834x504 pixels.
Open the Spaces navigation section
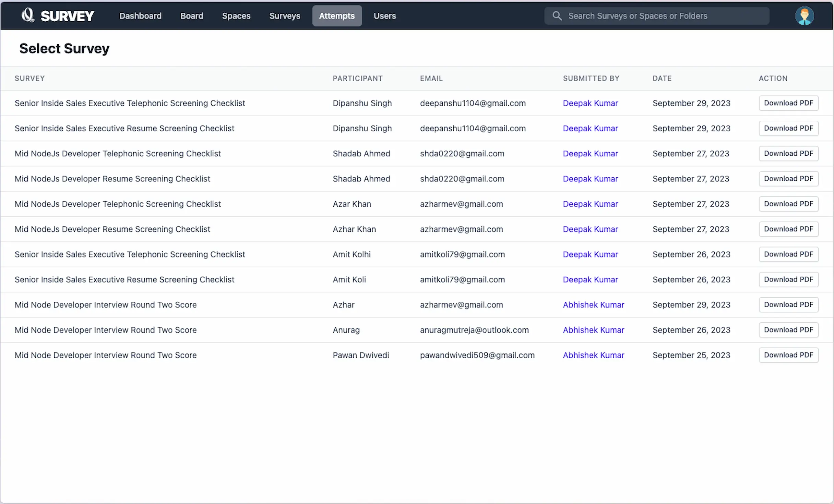[x=237, y=15]
